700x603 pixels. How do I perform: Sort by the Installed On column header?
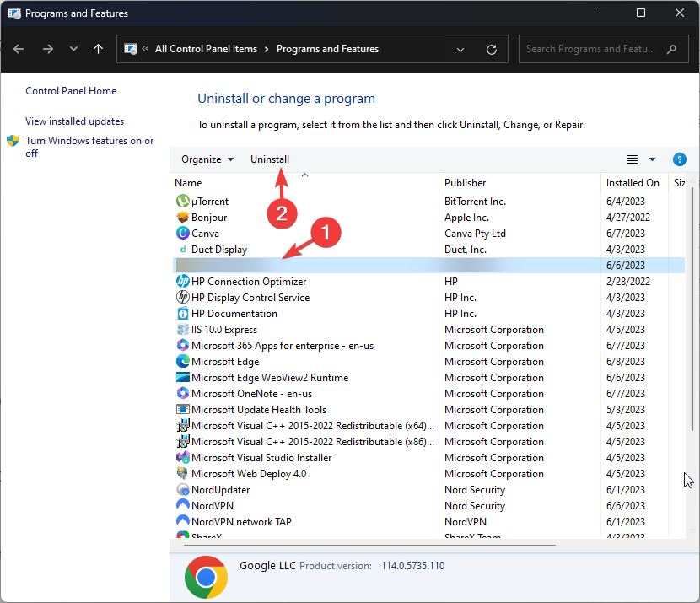[633, 183]
